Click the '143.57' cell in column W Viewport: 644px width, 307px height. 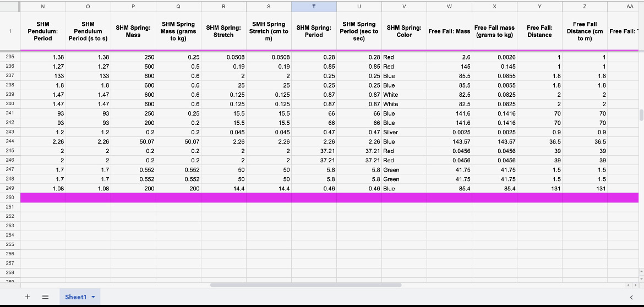point(450,141)
